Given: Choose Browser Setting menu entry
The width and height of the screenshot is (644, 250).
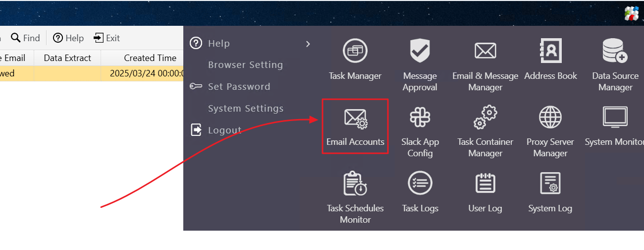Looking at the screenshot, I should click(x=245, y=65).
